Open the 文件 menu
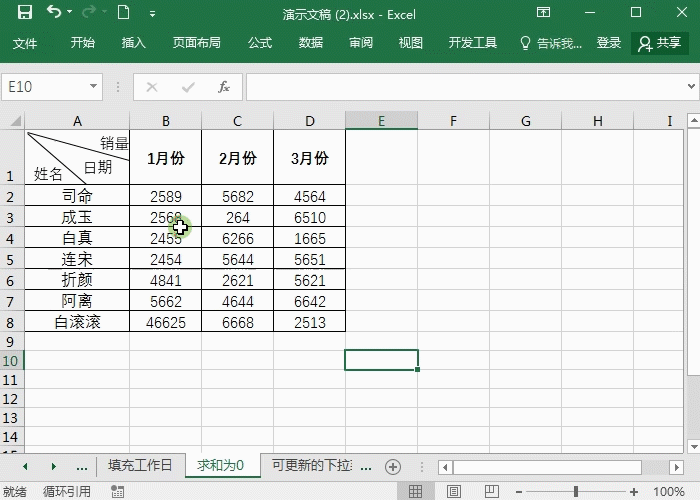This screenshot has height=500, width=700. [x=25, y=43]
